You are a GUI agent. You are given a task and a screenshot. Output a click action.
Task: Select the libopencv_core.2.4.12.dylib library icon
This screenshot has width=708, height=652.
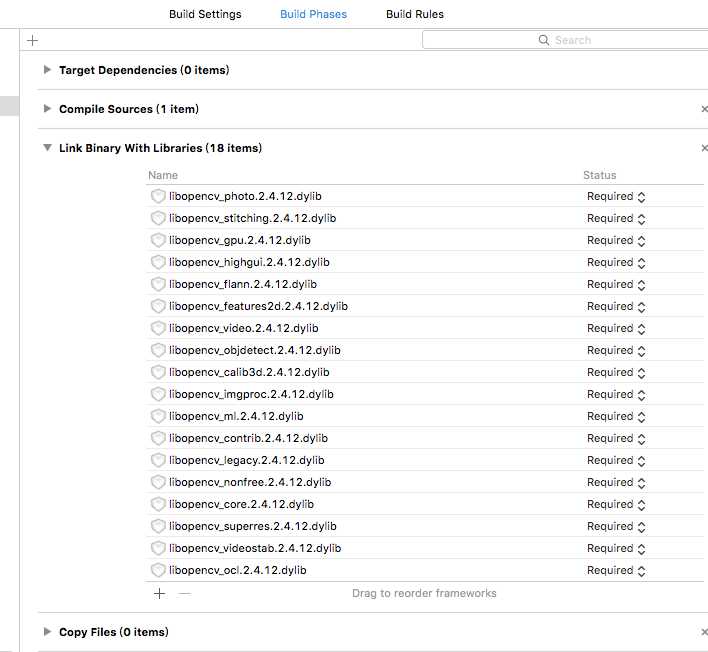[158, 504]
